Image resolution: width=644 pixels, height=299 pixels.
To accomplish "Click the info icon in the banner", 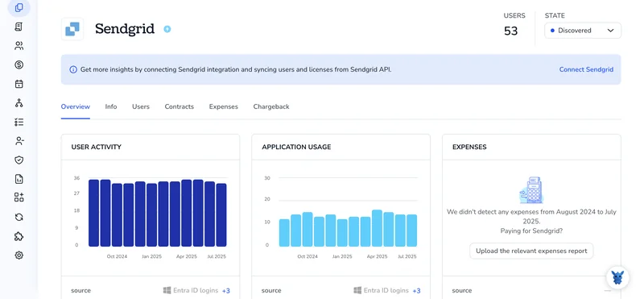I will point(73,69).
